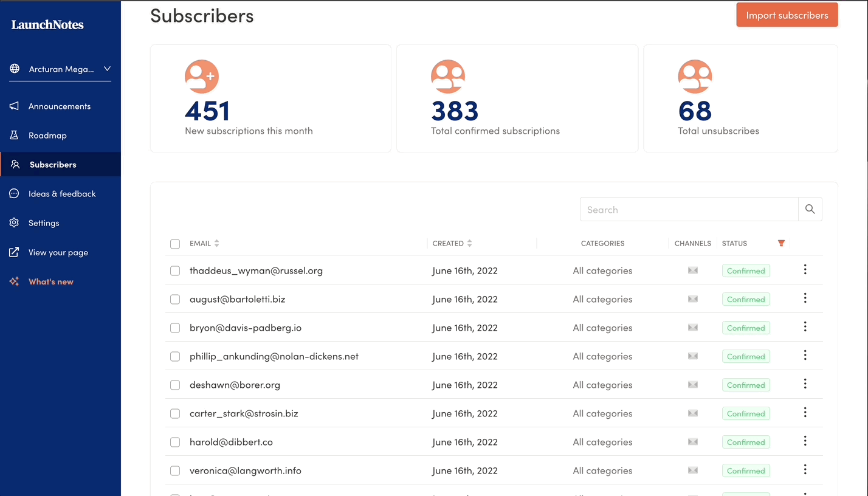
Task: Click the View your page external-link icon
Action: pos(15,252)
